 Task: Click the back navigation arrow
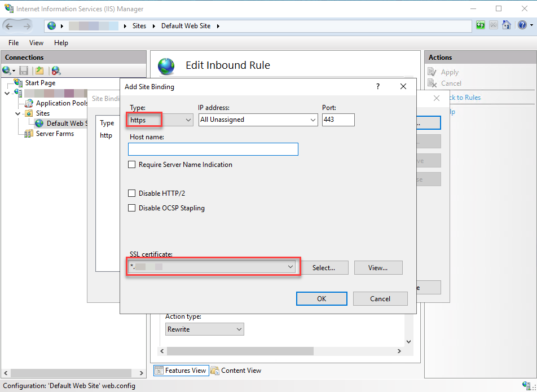pos(8,25)
